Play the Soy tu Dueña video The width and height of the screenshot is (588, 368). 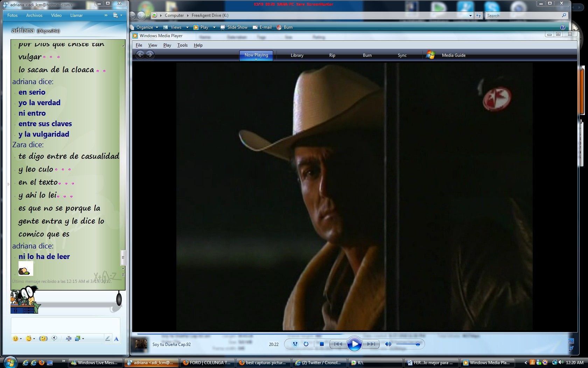[x=355, y=344]
